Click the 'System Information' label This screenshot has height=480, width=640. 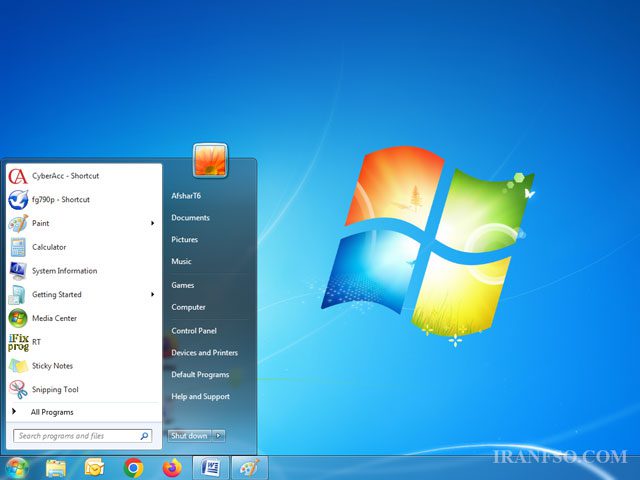[x=64, y=271]
